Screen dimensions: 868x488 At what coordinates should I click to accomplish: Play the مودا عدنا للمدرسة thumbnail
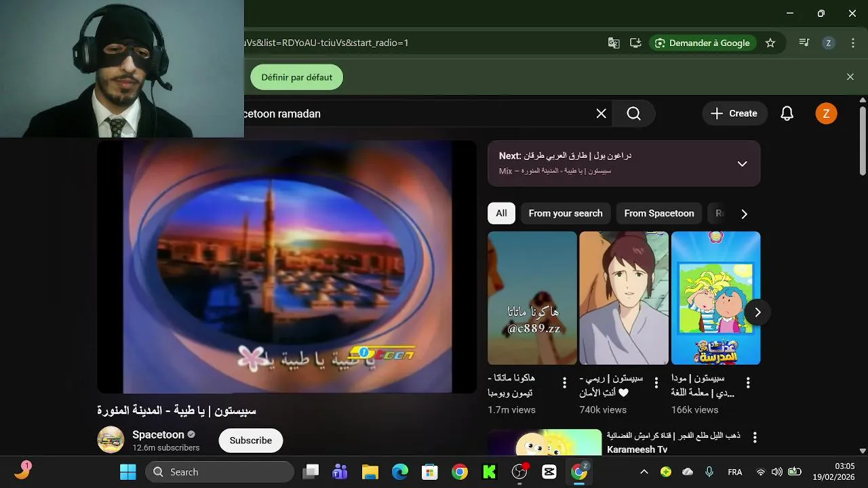pyautogui.click(x=715, y=298)
